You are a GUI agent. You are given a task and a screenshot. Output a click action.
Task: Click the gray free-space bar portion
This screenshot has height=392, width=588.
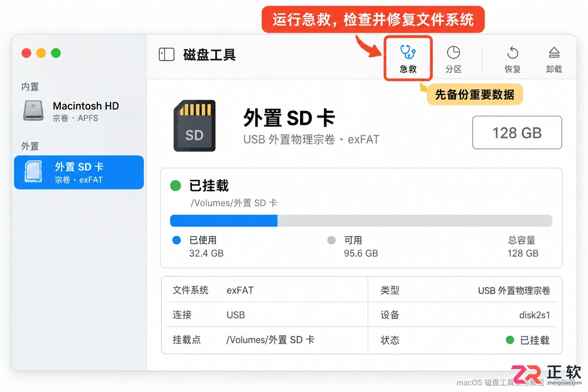[415, 221]
